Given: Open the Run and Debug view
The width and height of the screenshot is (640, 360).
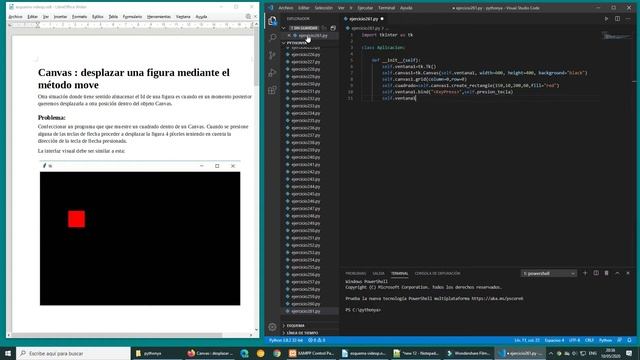Looking at the screenshot, I should [272, 73].
